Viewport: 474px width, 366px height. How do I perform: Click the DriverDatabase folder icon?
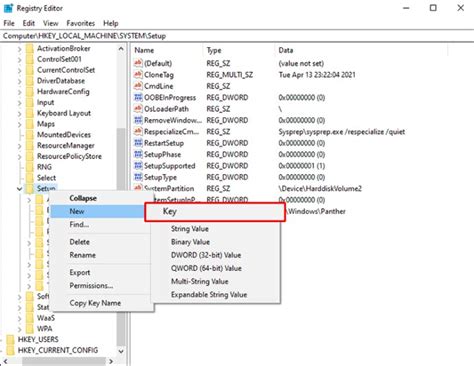pyautogui.click(x=30, y=81)
